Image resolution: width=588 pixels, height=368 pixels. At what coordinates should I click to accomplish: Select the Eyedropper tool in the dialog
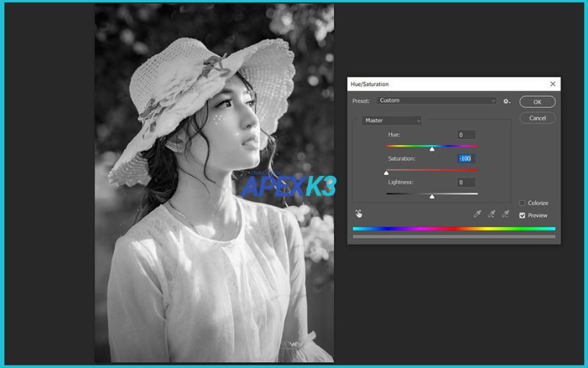[478, 214]
